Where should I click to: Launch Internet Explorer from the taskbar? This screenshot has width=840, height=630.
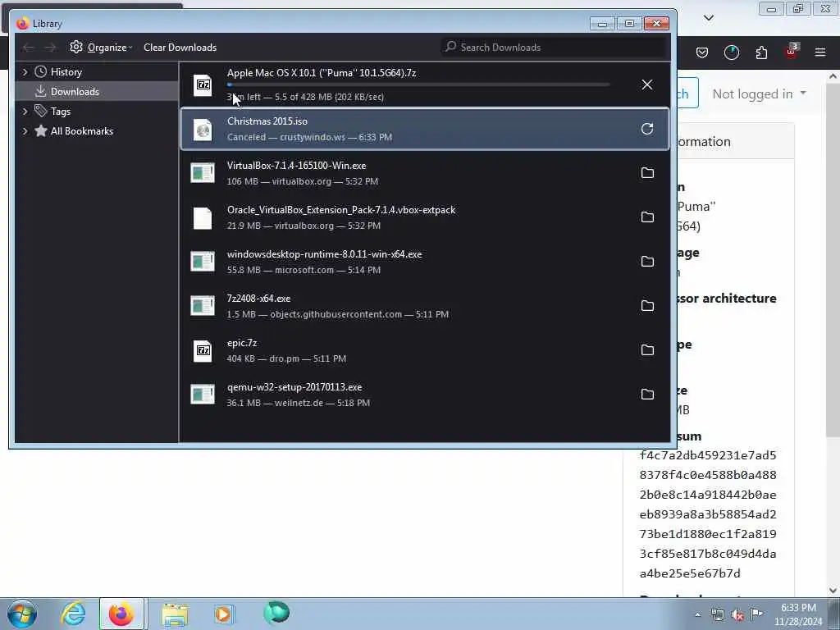73,614
